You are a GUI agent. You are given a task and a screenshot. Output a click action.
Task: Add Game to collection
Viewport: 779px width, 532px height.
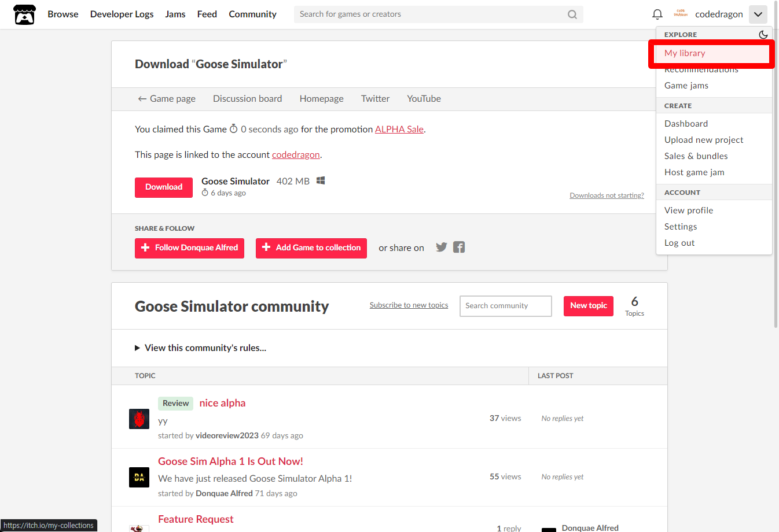coord(311,248)
